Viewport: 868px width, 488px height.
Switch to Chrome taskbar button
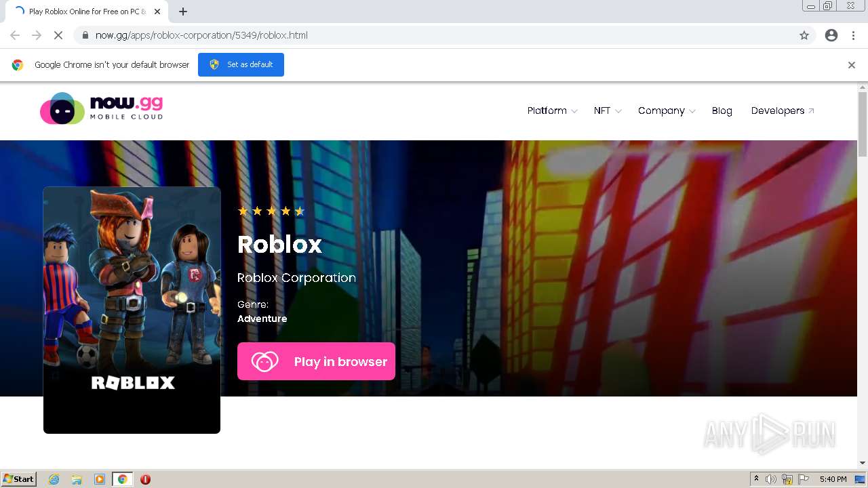[x=123, y=479]
